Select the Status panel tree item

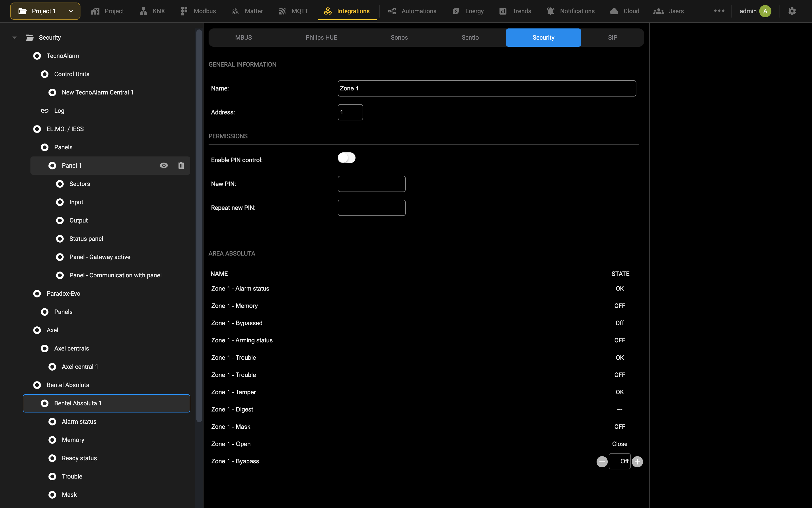point(86,239)
